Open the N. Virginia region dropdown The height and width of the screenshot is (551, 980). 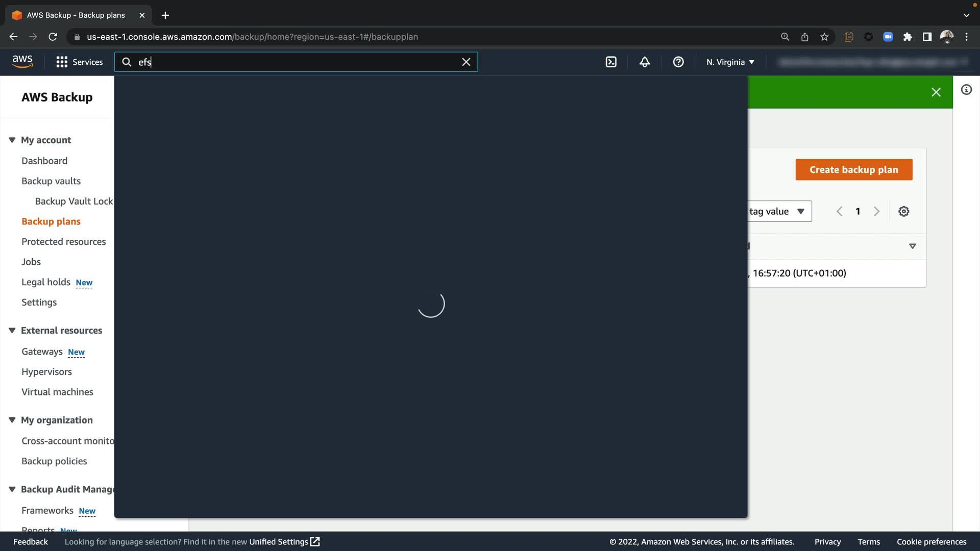coord(730,62)
